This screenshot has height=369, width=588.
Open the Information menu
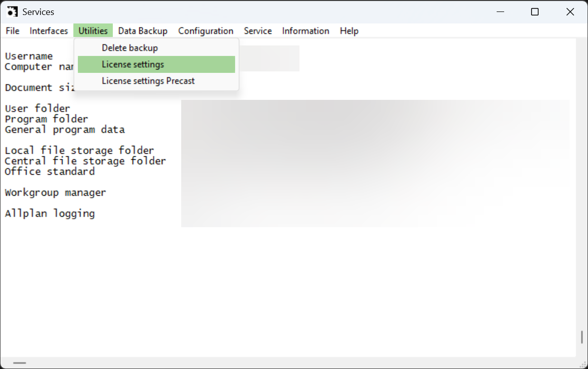[x=305, y=31]
